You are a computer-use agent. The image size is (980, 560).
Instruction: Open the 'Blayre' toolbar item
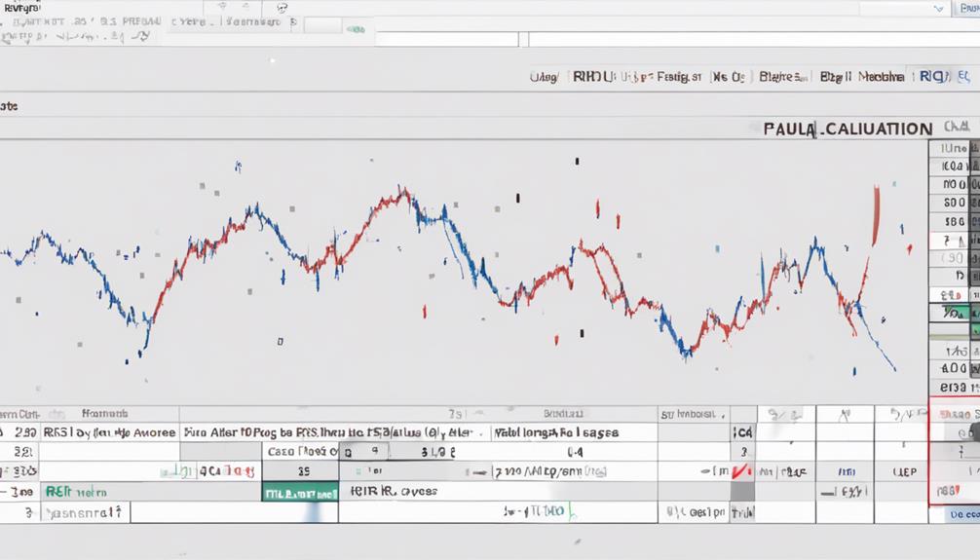(x=784, y=77)
